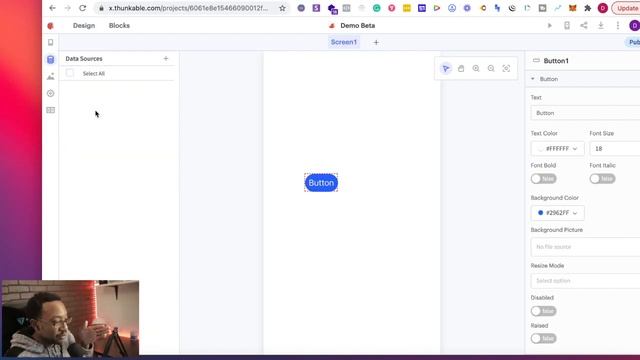Open the Text Color dropdown

coord(558,149)
